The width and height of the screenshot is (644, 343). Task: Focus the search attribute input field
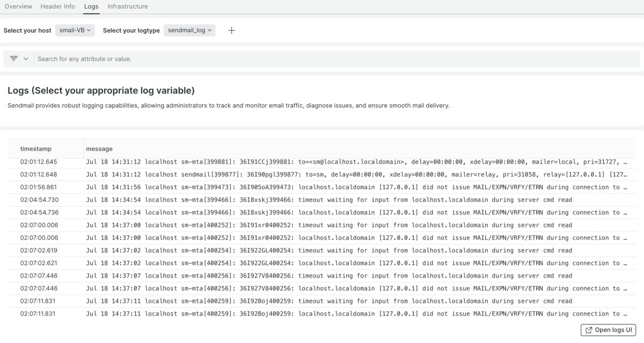pos(322,59)
